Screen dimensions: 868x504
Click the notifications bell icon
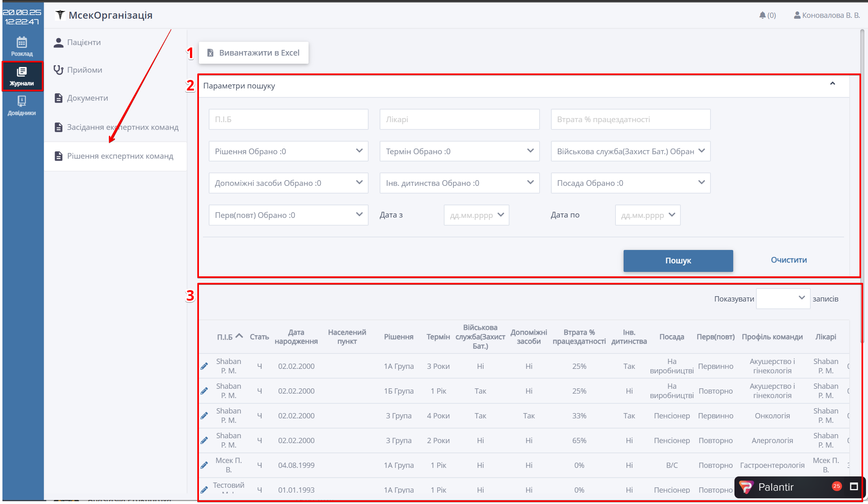762,15
